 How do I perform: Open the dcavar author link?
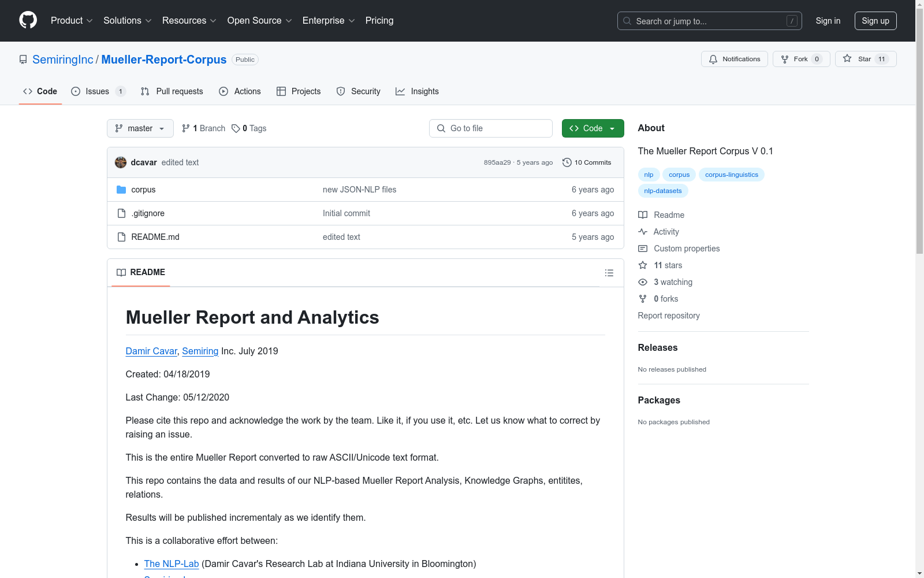(x=144, y=162)
